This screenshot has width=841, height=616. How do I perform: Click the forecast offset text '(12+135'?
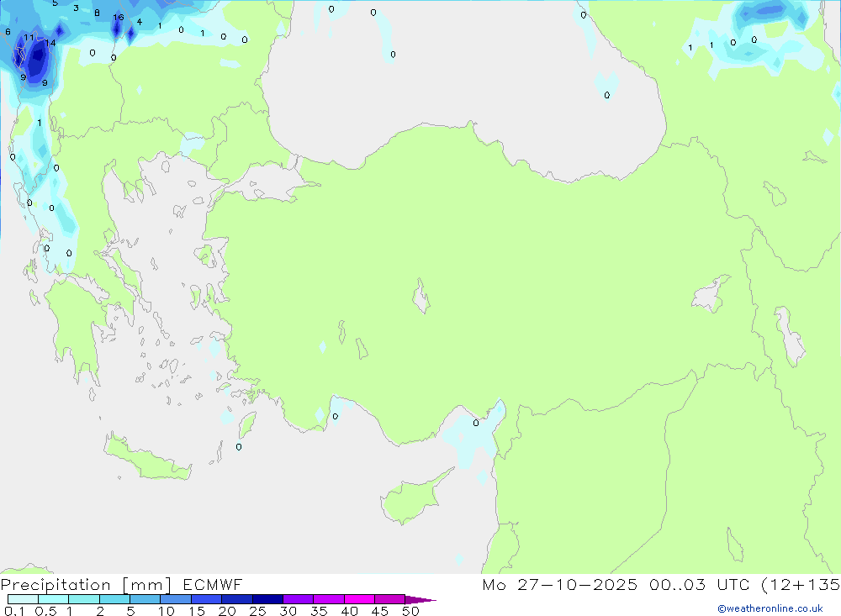pyautogui.click(x=801, y=584)
